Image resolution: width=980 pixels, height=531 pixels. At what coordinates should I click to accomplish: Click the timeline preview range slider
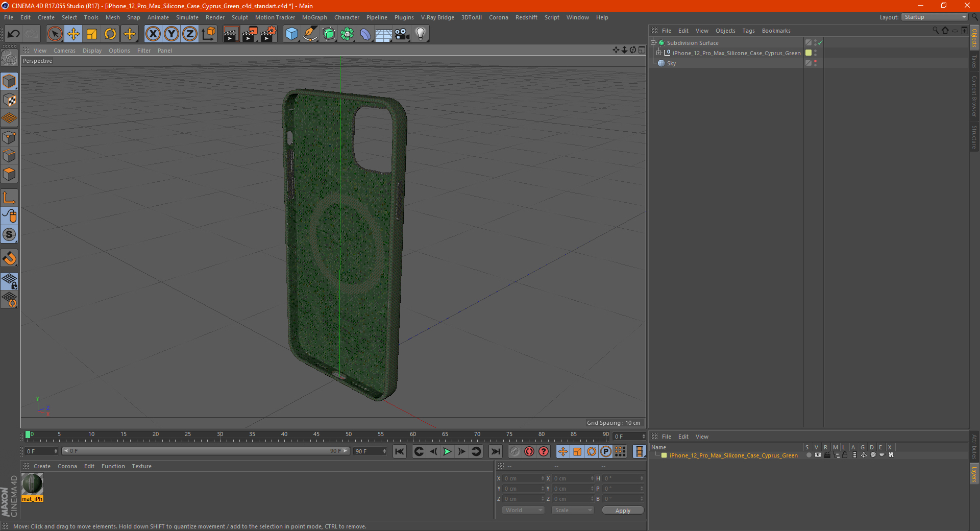click(x=206, y=451)
